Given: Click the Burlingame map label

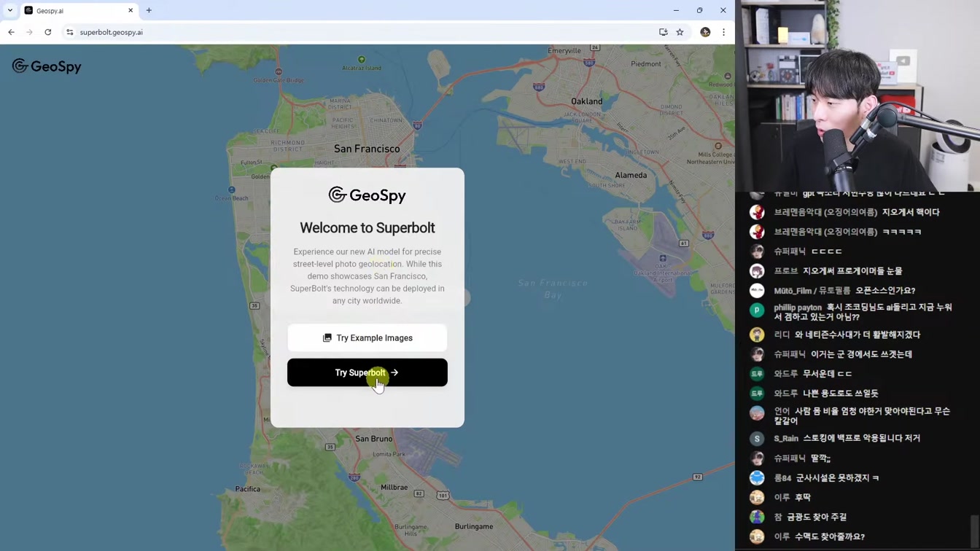Looking at the screenshot, I should click(x=474, y=526).
